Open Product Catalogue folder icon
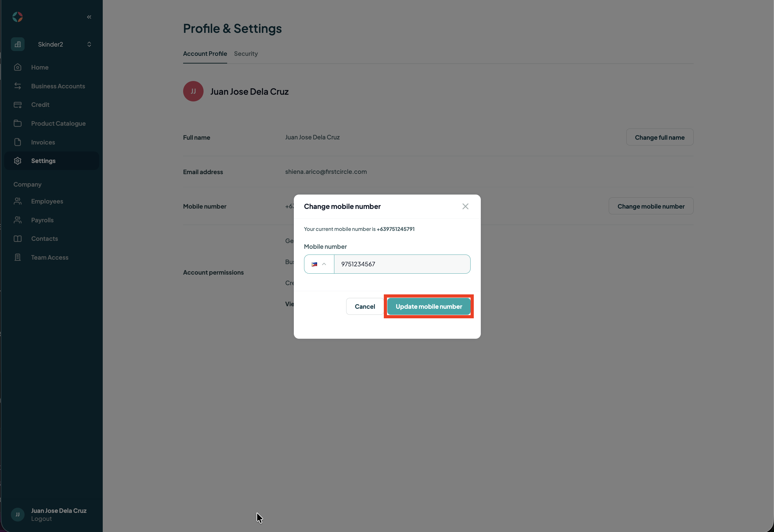Viewport: 774px width, 532px height. click(18, 123)
